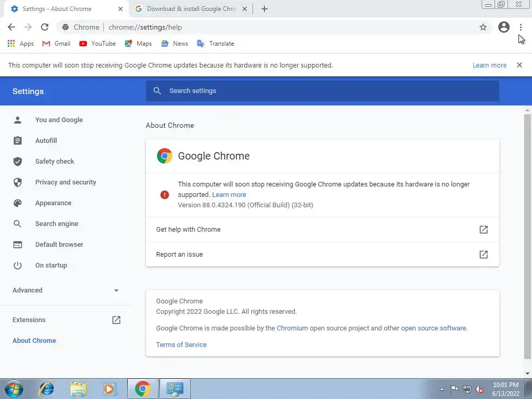This screenshot has width=532, height=399.
Task: Open the profile avatar menu
Action: (x=503, y=27)
